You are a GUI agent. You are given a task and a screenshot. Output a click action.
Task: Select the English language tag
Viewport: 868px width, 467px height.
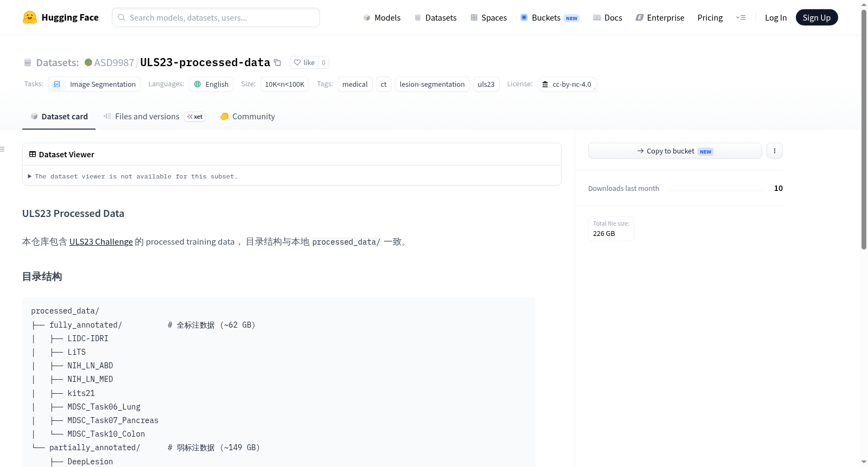coord(211,84)
